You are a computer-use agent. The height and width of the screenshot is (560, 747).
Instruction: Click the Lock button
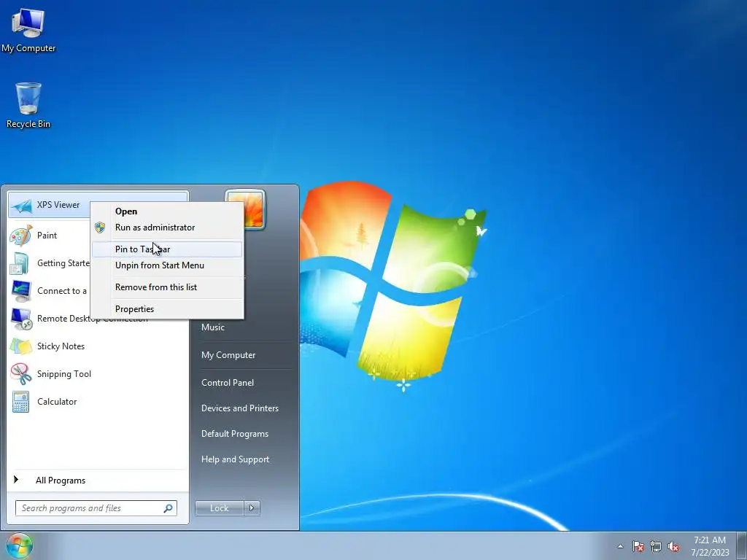point(219,508)
